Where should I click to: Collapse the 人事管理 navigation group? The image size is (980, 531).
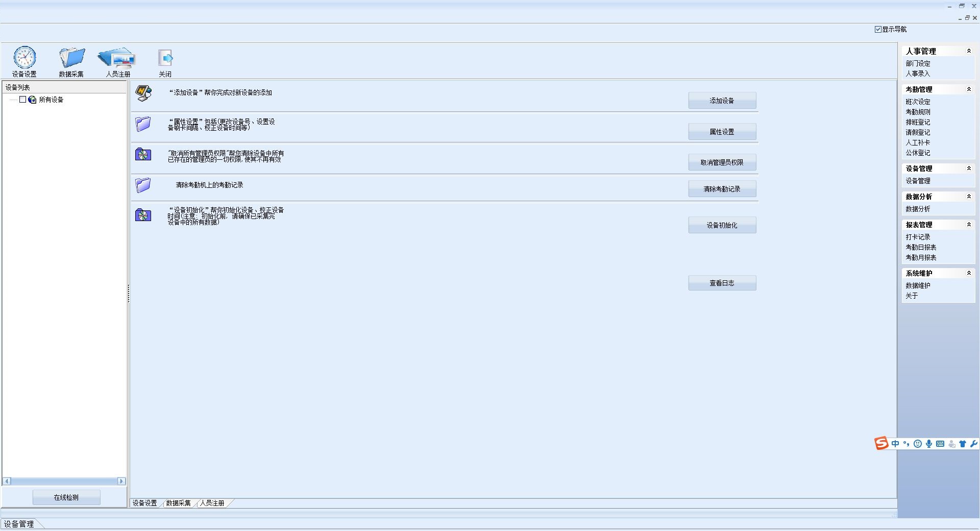[x=969, y=51]
